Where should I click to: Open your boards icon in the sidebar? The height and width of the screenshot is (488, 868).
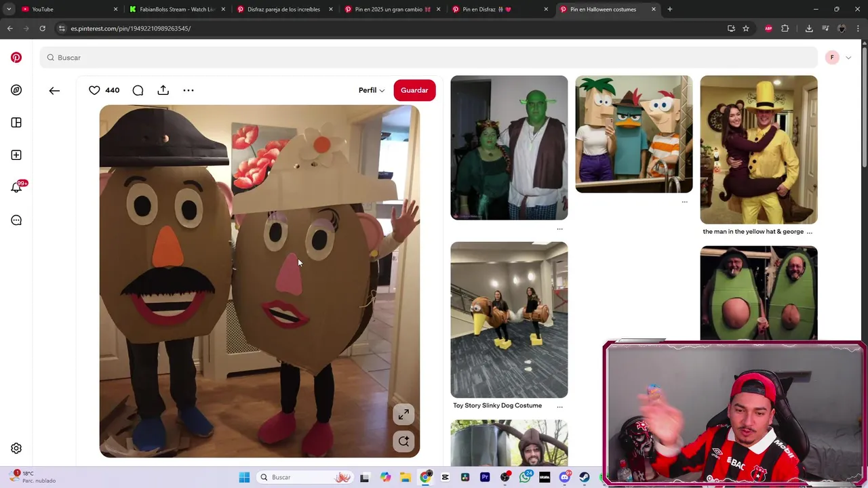[16, 123]
